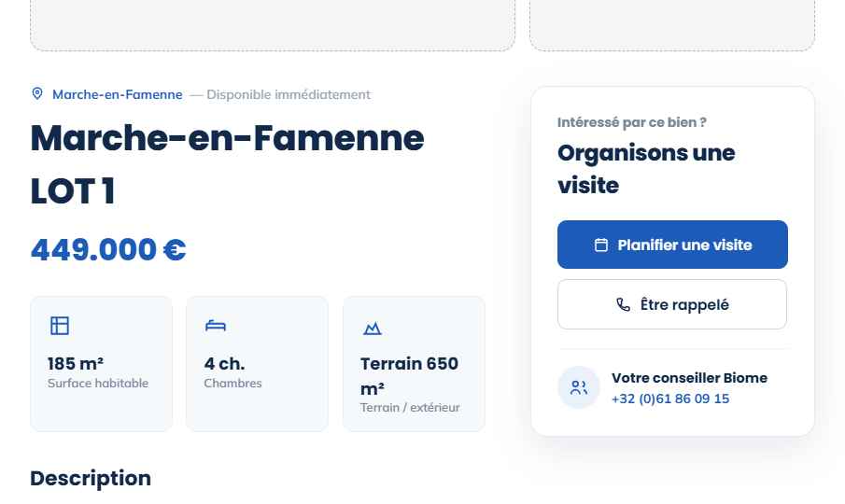Click the calendar icon in Planifier button
Image resolution: width=845 pixels, height=504 pixels.
(x=601, y=245)
